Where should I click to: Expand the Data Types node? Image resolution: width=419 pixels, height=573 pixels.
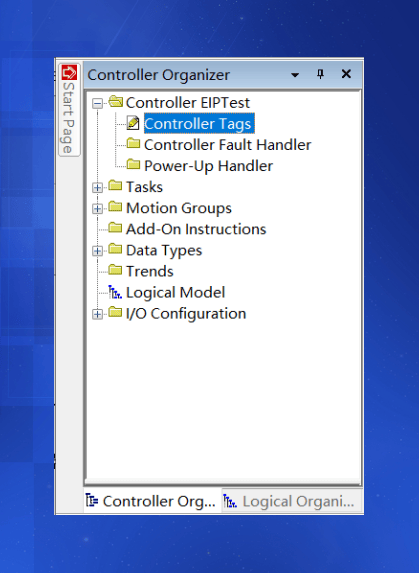point(97,251)
